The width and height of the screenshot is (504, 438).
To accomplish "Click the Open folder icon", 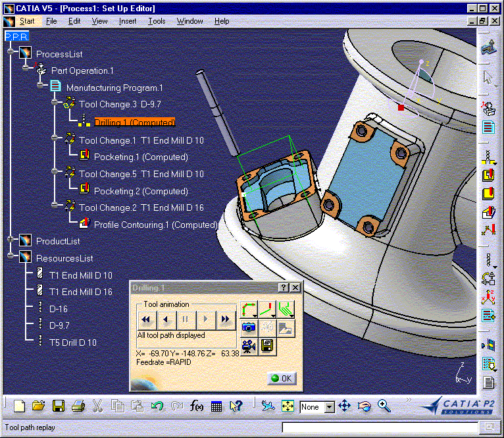I will click(x=39, y=406).
